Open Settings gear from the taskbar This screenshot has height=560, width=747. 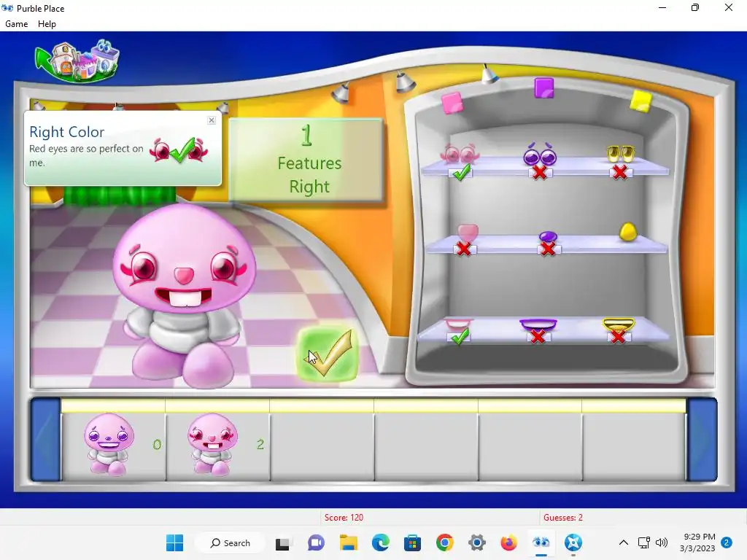477,542
